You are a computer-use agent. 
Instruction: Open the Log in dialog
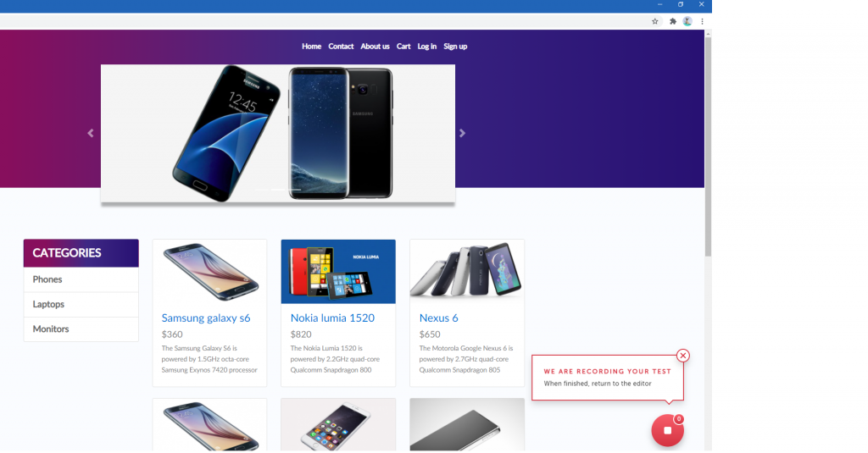[427, 47]
